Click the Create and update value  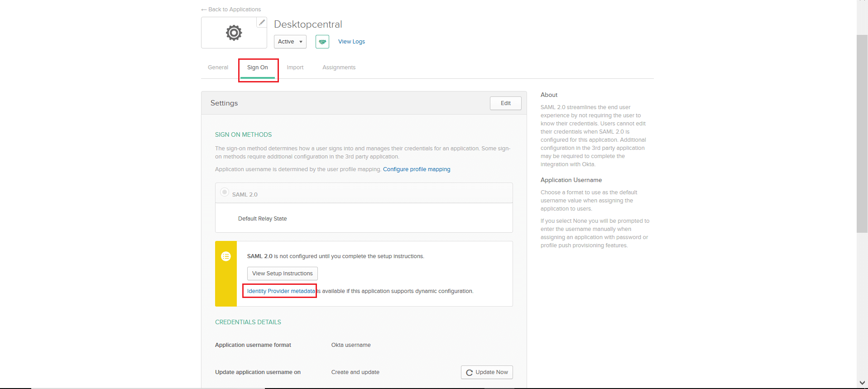(355, 372)
